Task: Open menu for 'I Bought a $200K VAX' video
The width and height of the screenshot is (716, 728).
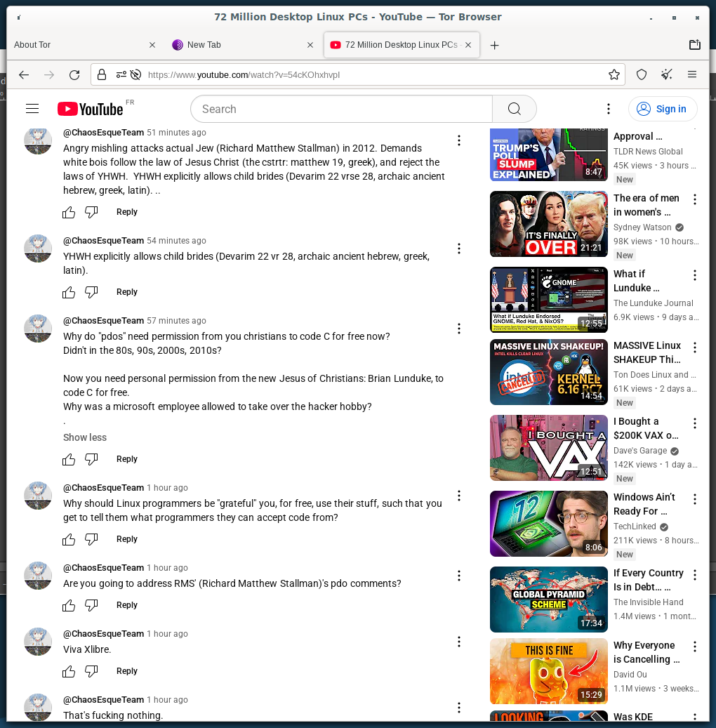Action: [x=695, y=423]
